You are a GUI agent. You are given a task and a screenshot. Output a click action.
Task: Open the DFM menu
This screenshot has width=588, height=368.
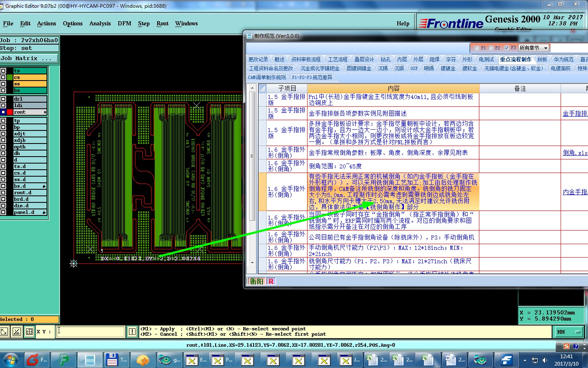click(125, 23)
